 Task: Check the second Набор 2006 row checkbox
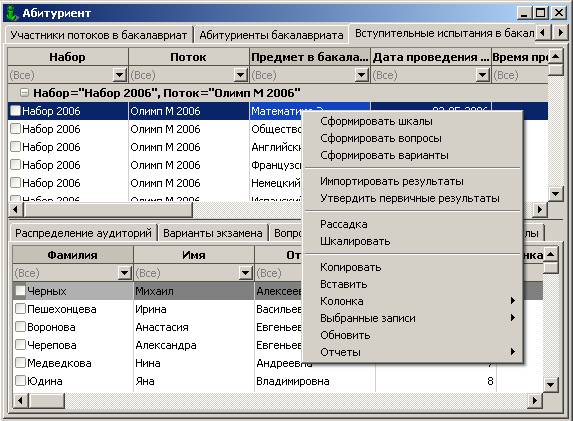click(15, 129)
